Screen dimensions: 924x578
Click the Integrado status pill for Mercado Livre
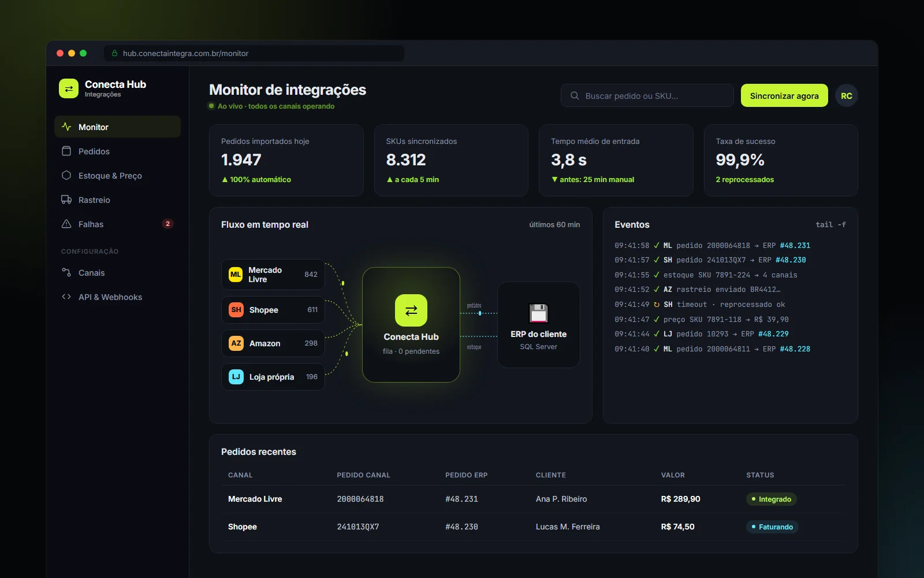coord(771,499)
